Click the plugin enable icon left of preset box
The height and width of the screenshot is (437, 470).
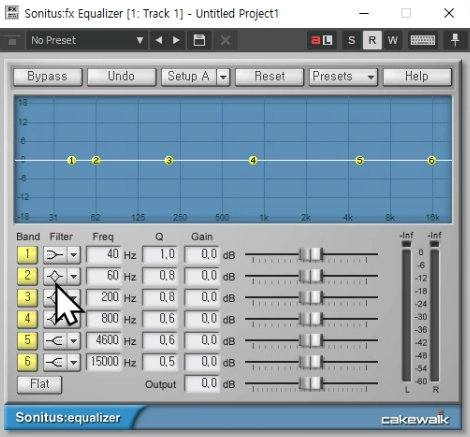[12, 41]
